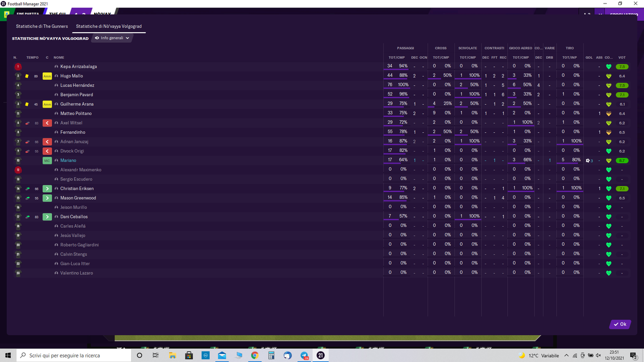644x362 pixels.
Task: Click the football goal icon in Mariano's row
Action: [x=588, y=160]
